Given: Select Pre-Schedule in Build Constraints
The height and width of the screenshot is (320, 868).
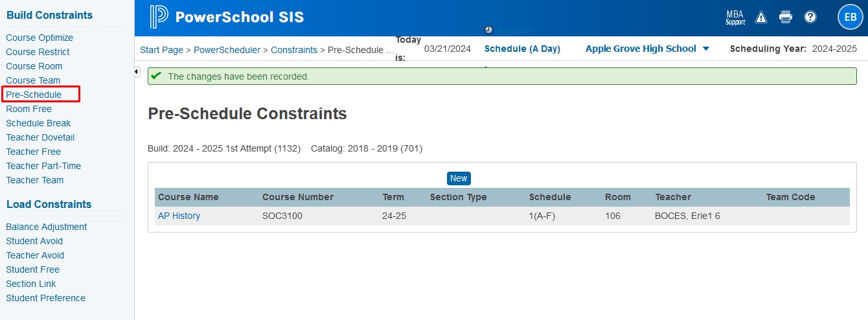Looking at the screenshot, I should coord(34,95).
